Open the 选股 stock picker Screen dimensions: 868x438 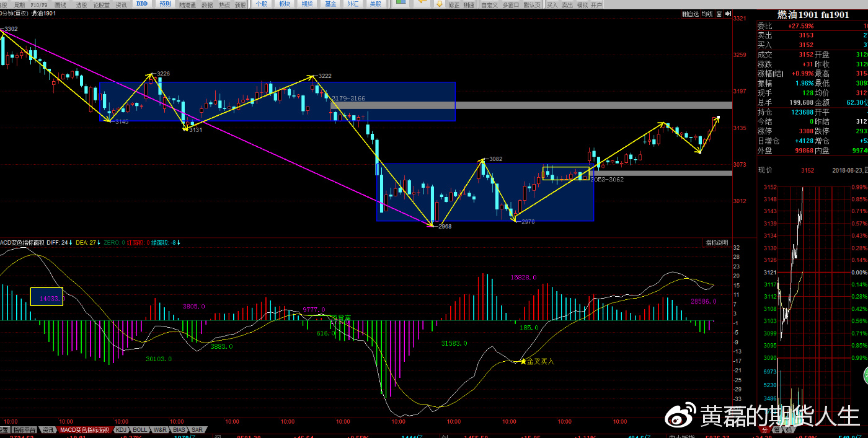point(82,4)
